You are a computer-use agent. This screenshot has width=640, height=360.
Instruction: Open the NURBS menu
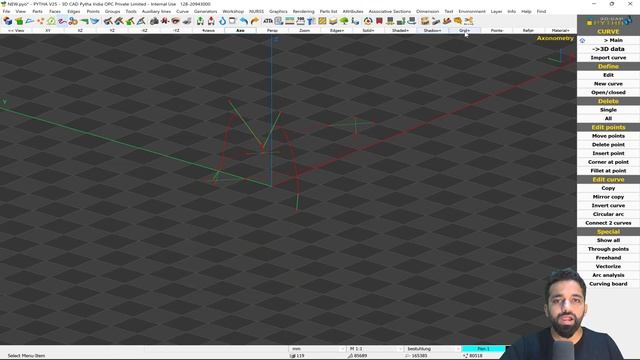(x=256, y=11)
